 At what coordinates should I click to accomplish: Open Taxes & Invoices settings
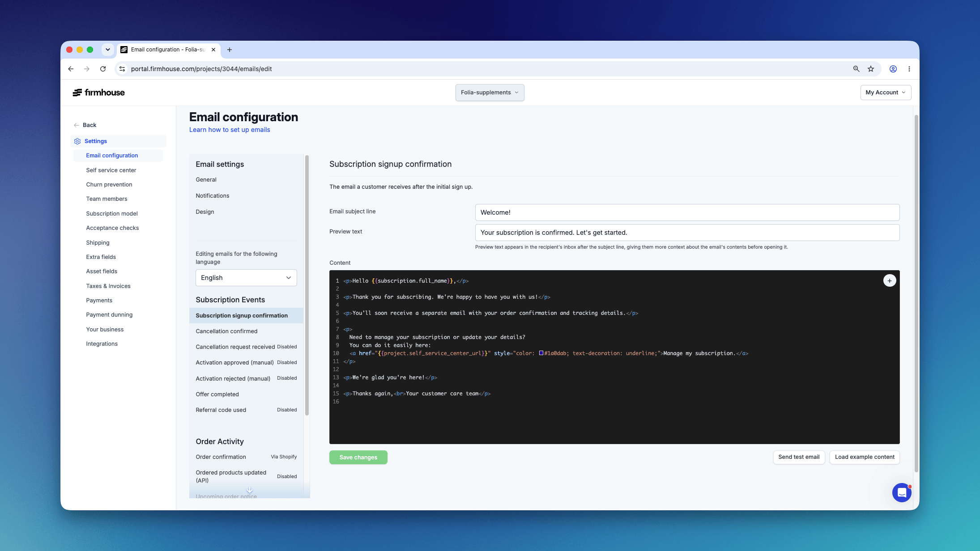pos(108,286)
